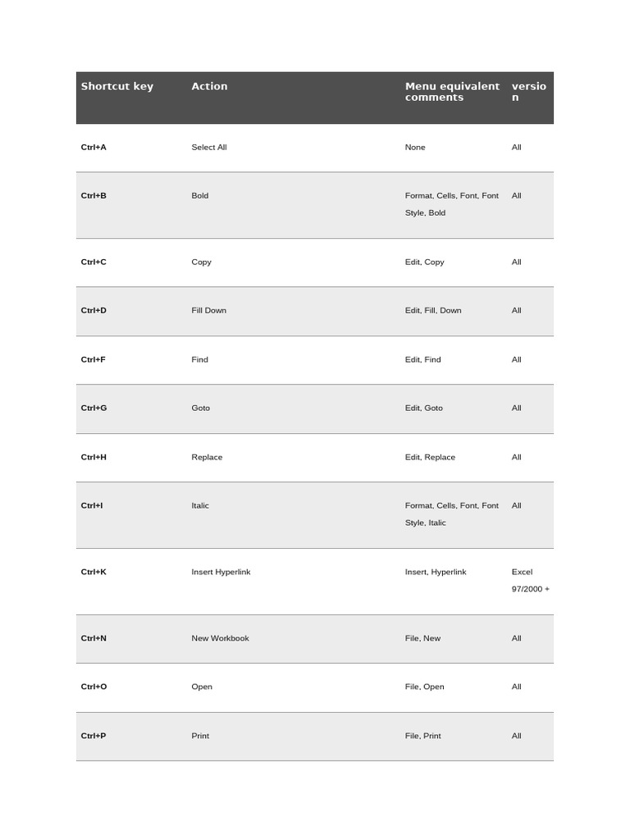This screenshot has height=840, width=630.
Task: Click the 'Fill Down' action text
Action: [209, 311]
